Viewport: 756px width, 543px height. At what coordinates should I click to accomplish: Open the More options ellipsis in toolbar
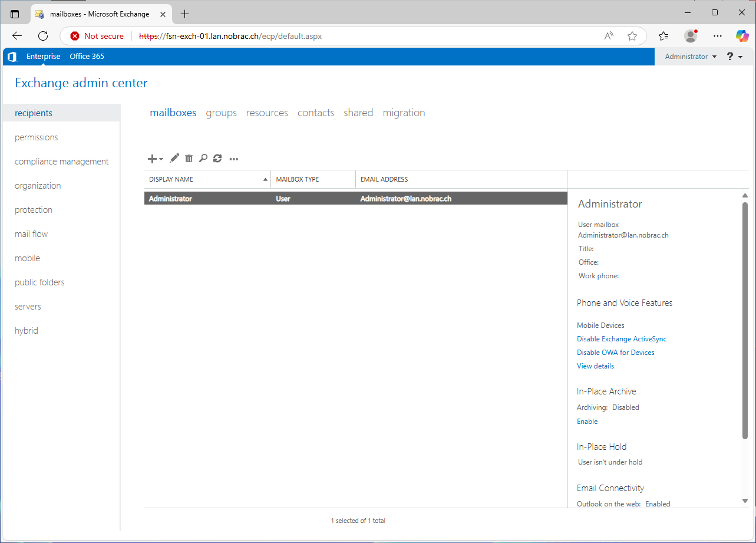pos(234,159)
